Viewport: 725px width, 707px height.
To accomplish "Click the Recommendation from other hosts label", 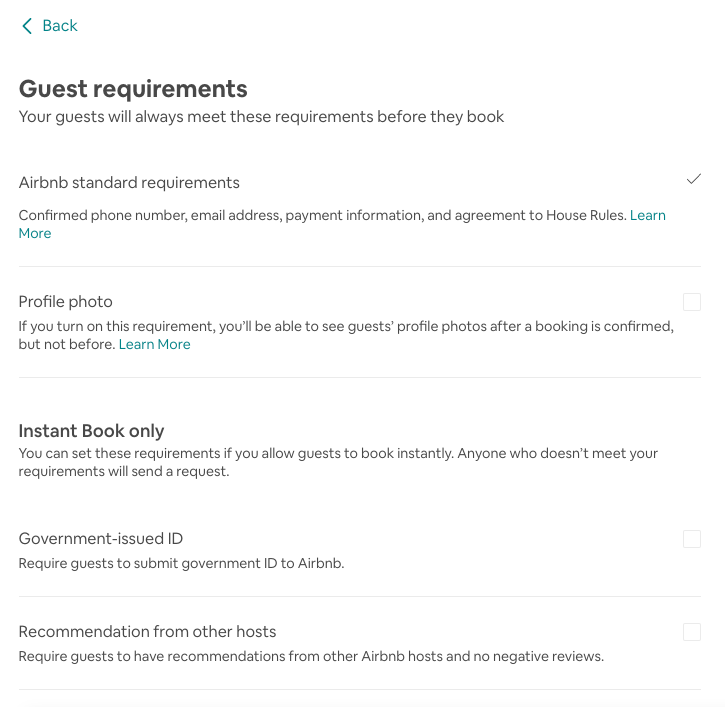I will [x=147, y=632].
